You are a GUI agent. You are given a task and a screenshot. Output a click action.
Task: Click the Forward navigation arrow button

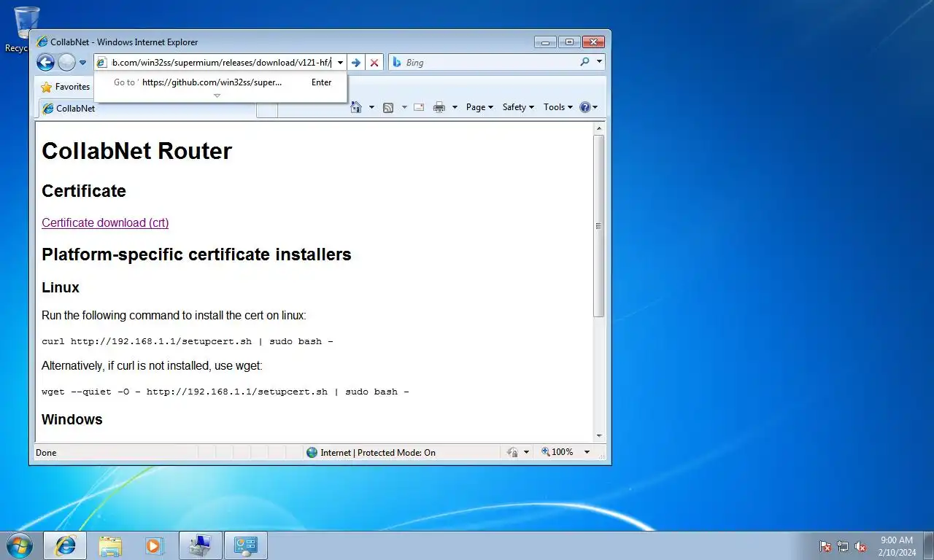click(x=66, y=63)
